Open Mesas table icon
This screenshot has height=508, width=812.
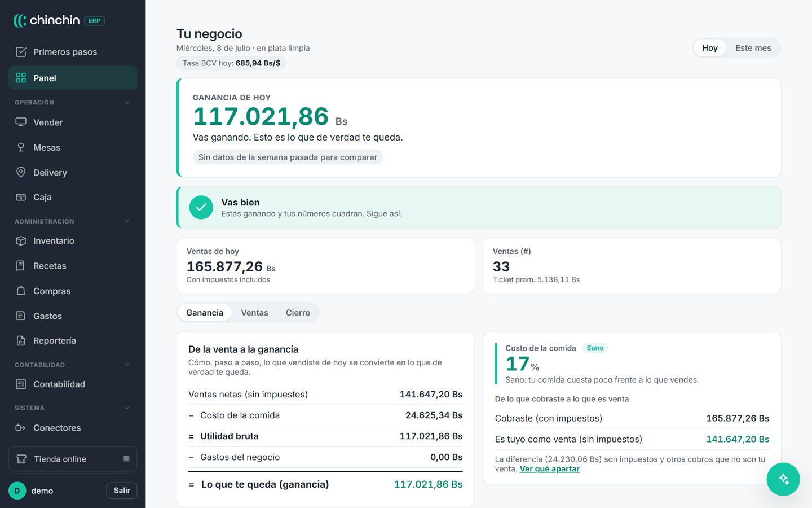click(21, 147)
